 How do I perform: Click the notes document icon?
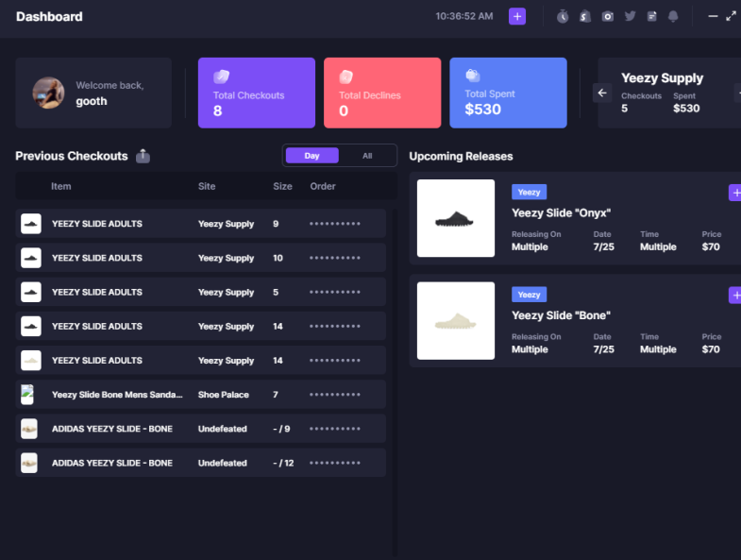[651, 17]
